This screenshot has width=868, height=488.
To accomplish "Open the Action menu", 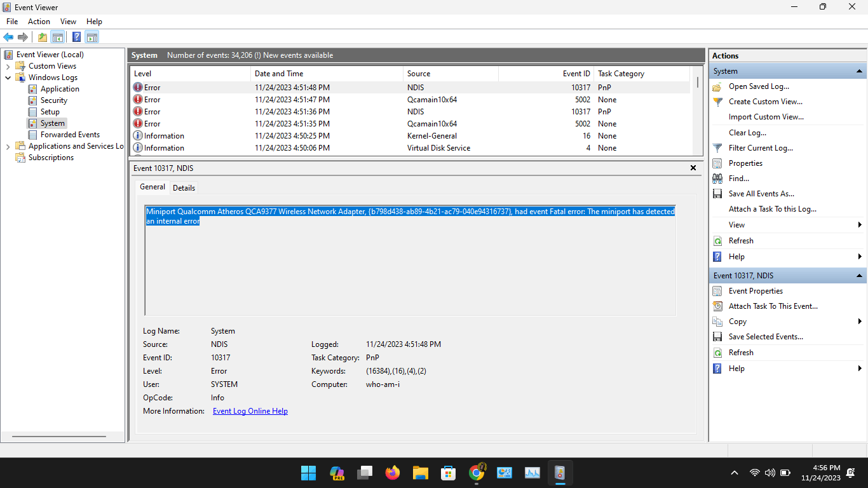I will click(x=39, y=22).
